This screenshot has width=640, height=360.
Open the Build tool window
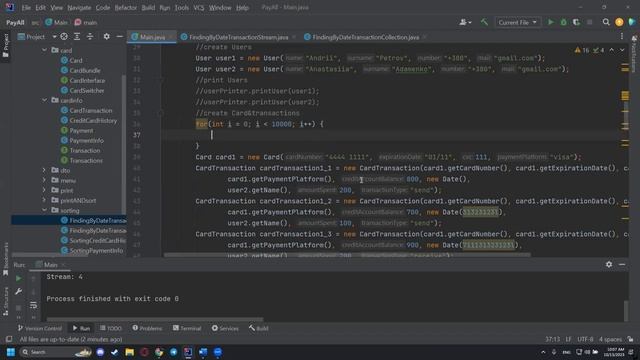(x=258, y=328)
